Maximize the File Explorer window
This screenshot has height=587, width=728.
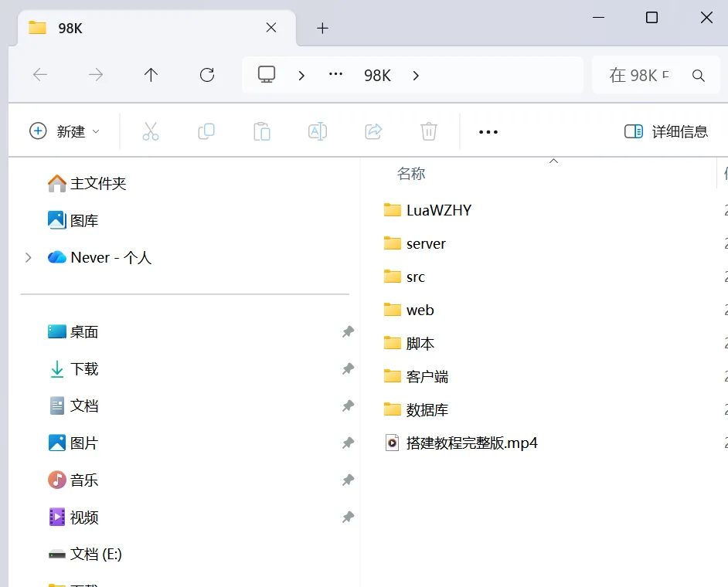point(651,18)
